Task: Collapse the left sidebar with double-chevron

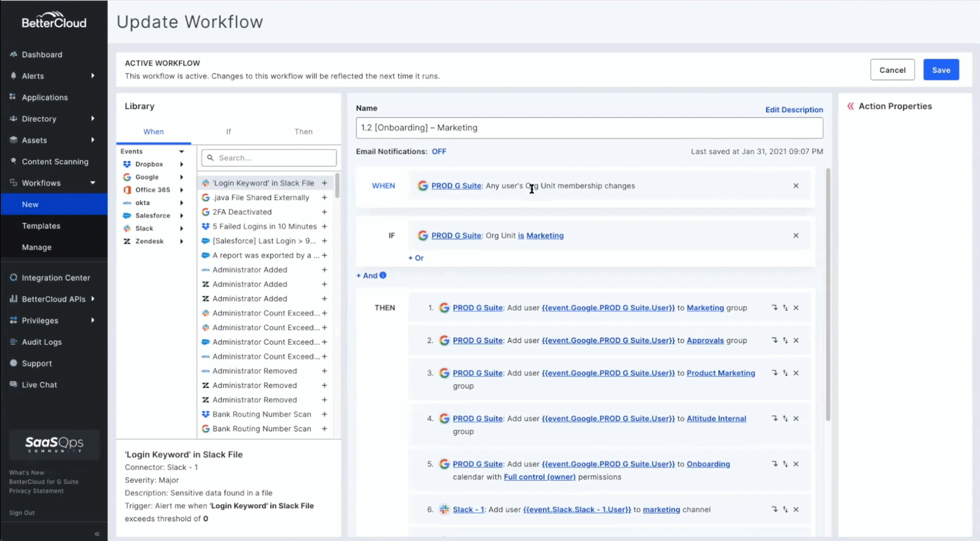Action: point(97,534)
